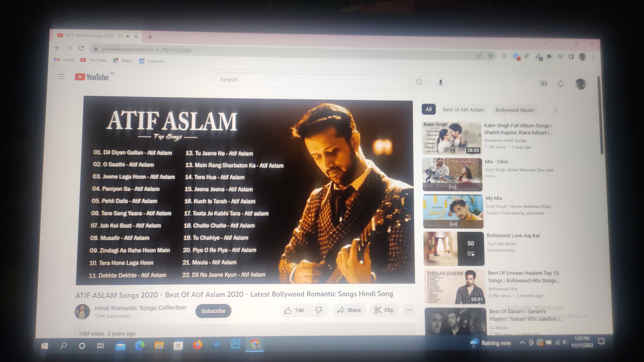Expand the description showing 10M views

coord(245,330)
